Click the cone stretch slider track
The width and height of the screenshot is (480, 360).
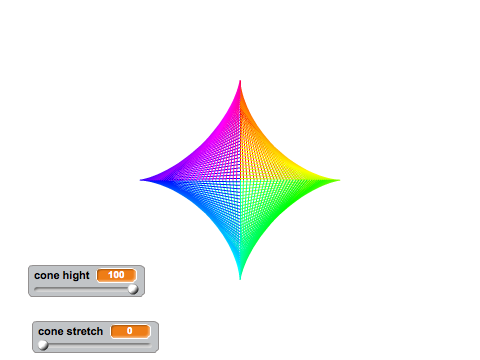point(95,345)
